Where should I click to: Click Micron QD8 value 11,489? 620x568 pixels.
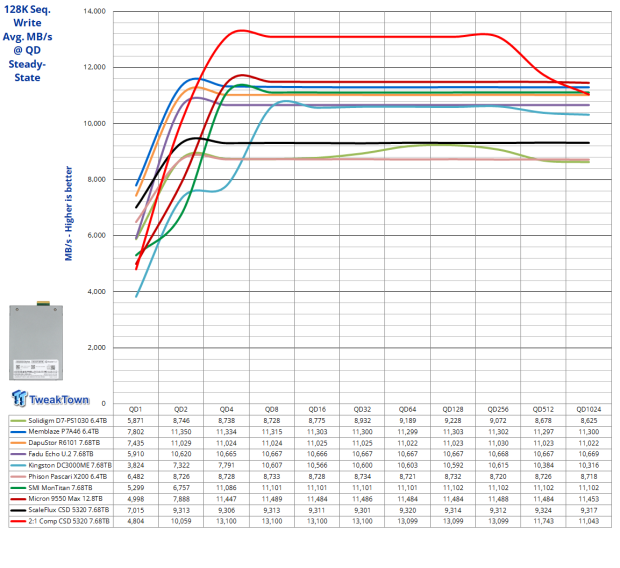(272, 499)
